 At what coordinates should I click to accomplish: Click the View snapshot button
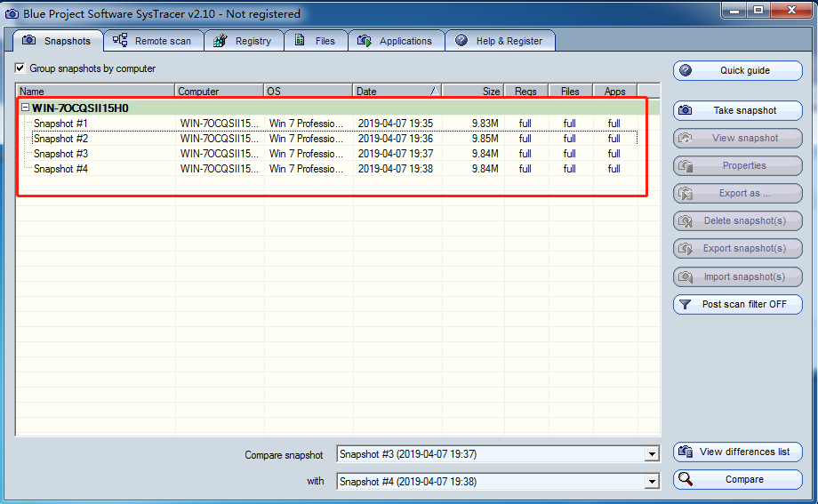(738, 139)
